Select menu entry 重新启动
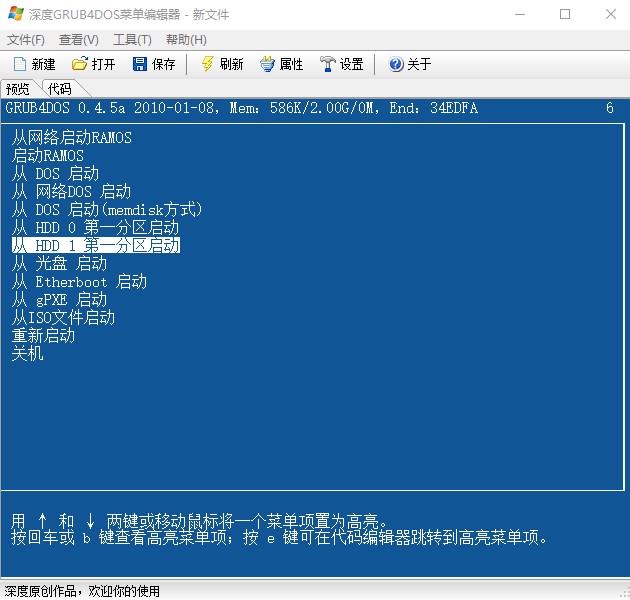630x600 pixels. (x=43, y=336)
